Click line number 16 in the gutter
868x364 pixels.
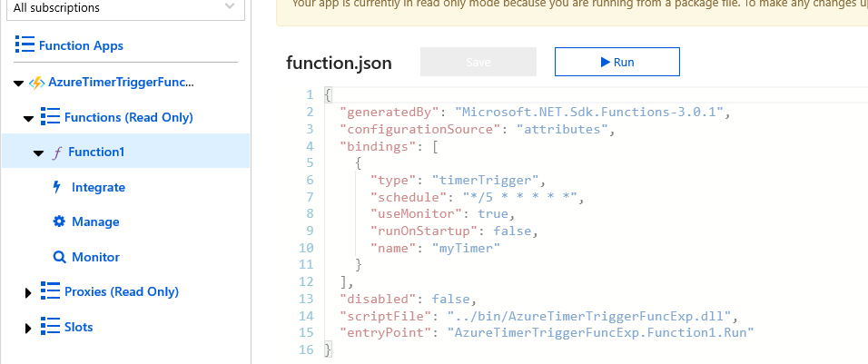click(x=306, y=349)
